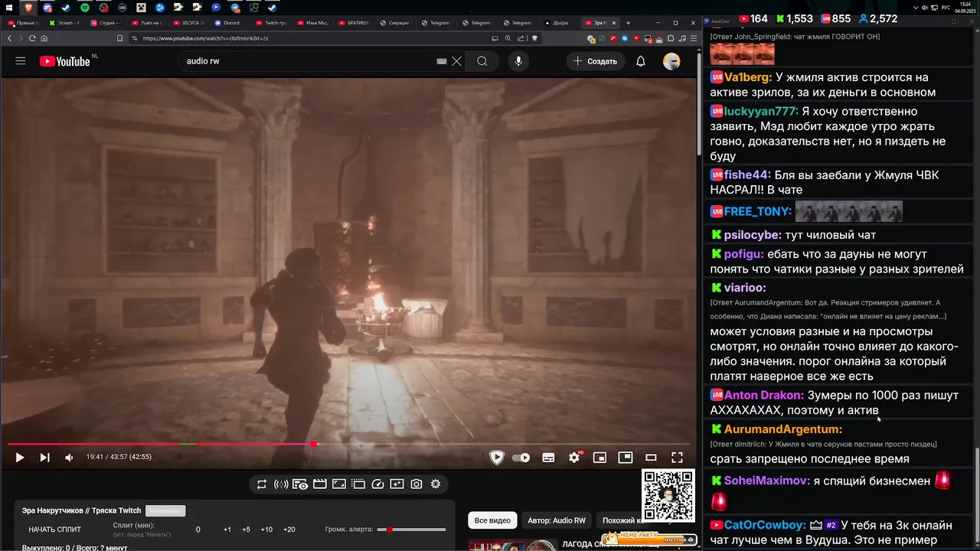The width and height of the screenshot is (980, 551).
Task: Mute the video volume
Action: coord(69,458)
